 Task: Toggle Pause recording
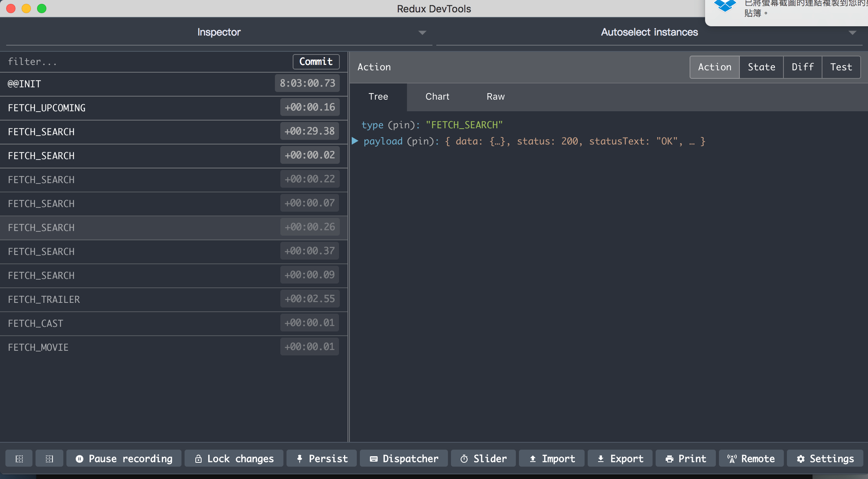[x=124, y=459]
